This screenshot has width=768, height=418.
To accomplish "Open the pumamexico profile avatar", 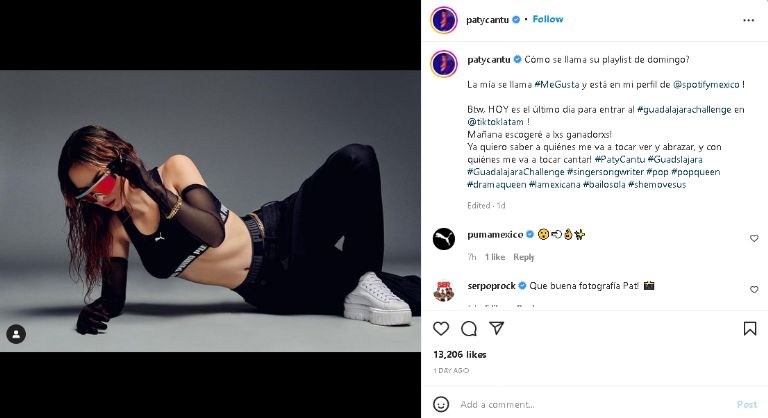I will tap(444, 238).
